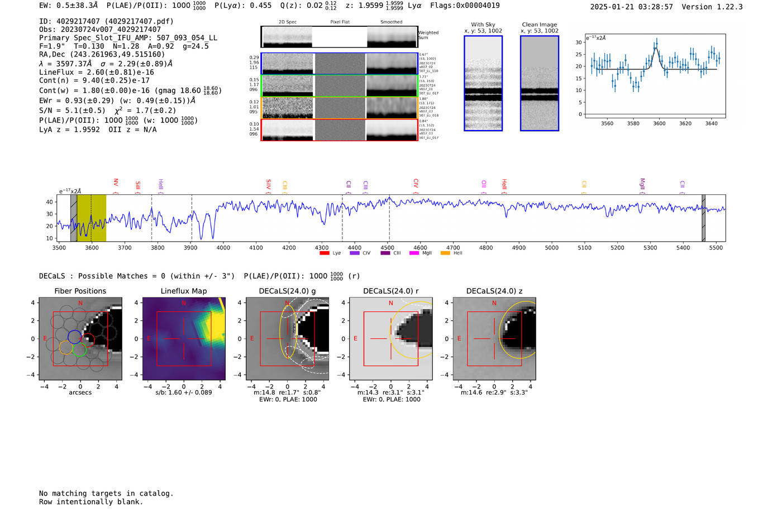782x532 pixels.
Task: Click the orange HeII legend swatch
Action: (445, 253)
